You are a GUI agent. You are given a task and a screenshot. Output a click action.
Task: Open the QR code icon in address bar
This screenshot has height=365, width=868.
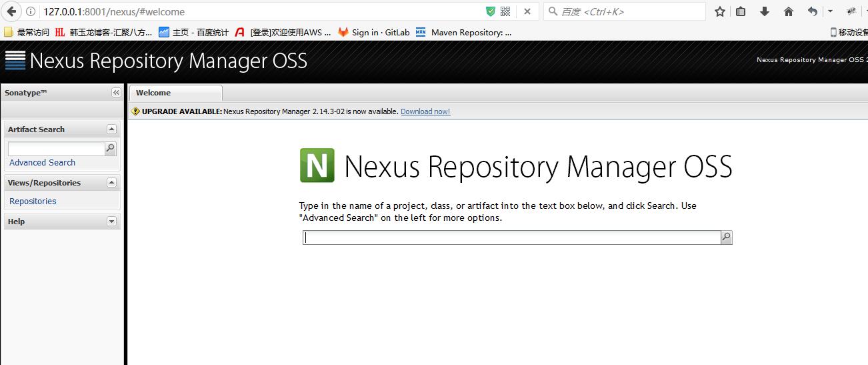(505, 11)
